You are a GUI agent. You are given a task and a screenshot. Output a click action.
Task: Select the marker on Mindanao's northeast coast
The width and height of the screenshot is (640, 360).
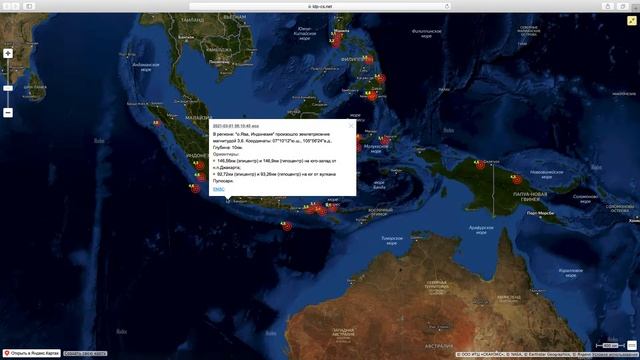coord(380,78)
